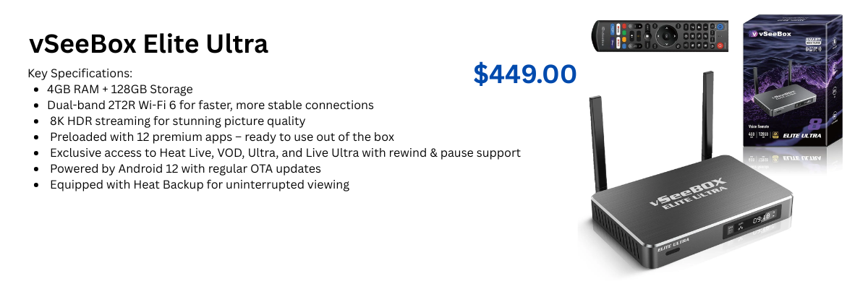Click the remote's center OK button
The image size is (868, 289).
pyautogui.click(x=666, y=35)
